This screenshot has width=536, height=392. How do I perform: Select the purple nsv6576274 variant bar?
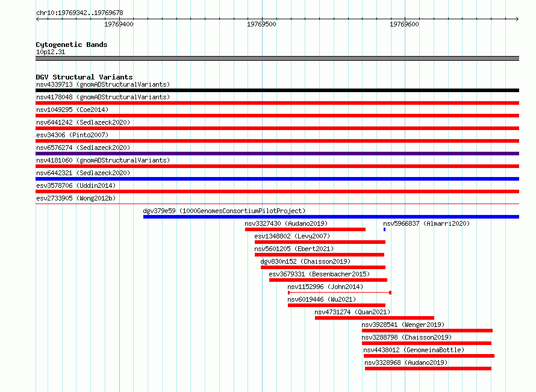pos(277,154)
